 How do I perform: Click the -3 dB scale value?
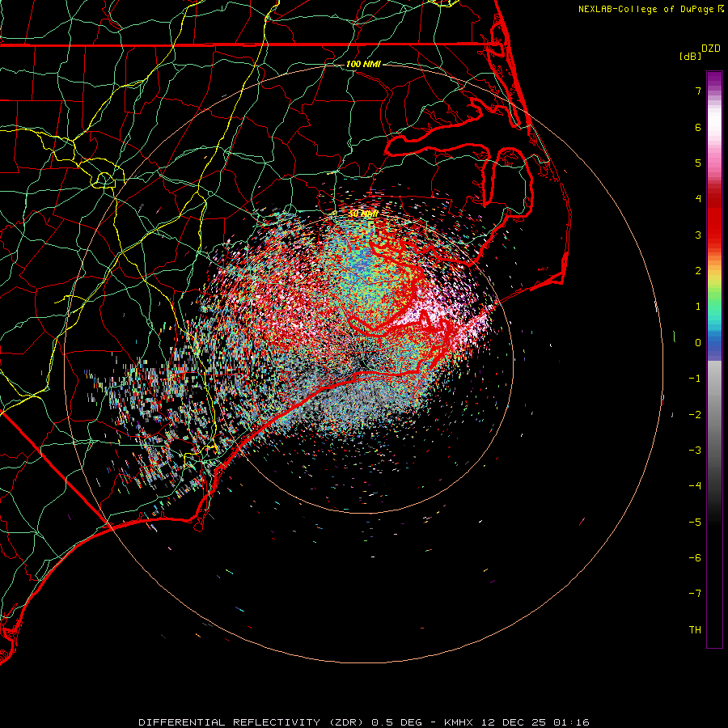(x=695, y=451)
